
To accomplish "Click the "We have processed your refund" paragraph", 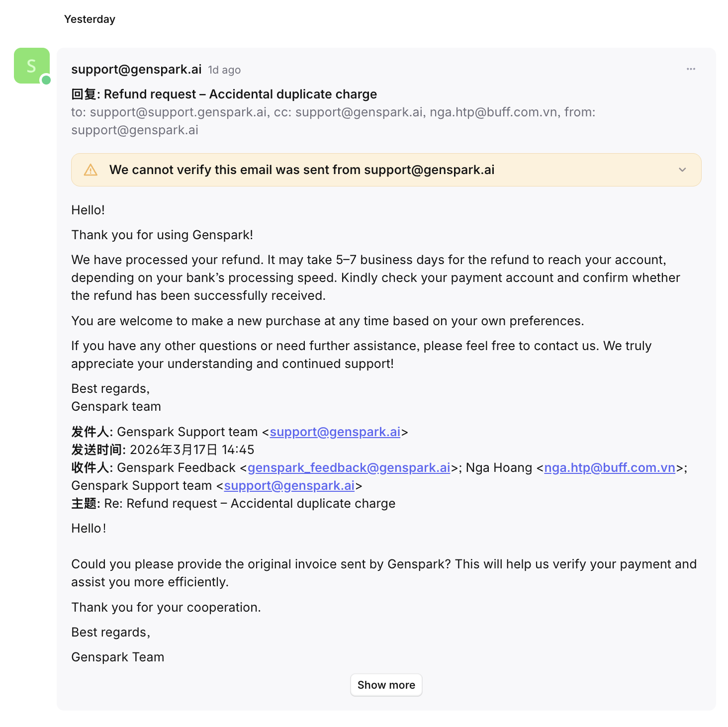I will 368,278.
